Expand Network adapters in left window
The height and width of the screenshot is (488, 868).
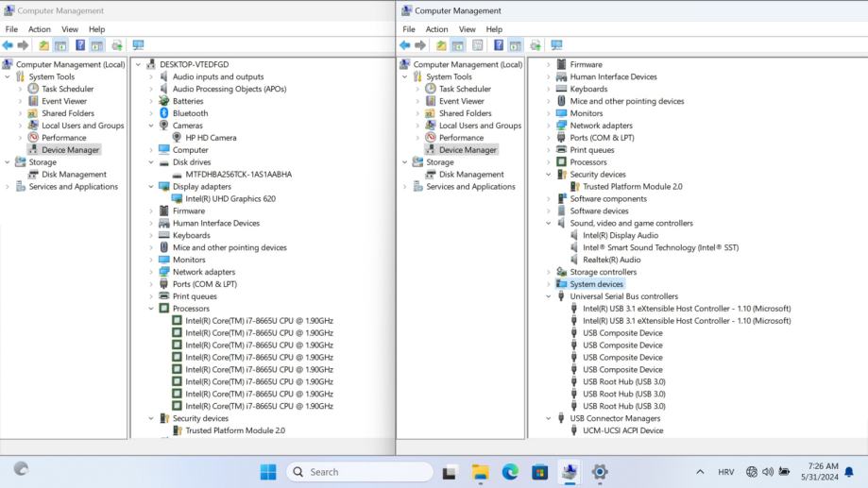coord(151,272)
